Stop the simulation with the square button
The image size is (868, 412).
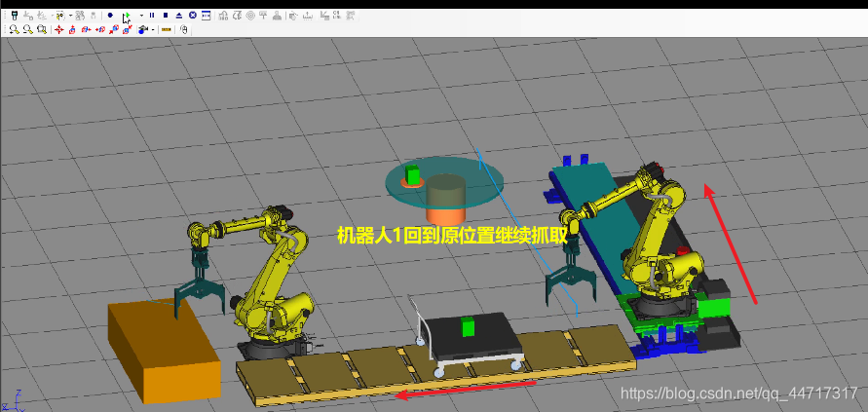click(x=166, y=16)
